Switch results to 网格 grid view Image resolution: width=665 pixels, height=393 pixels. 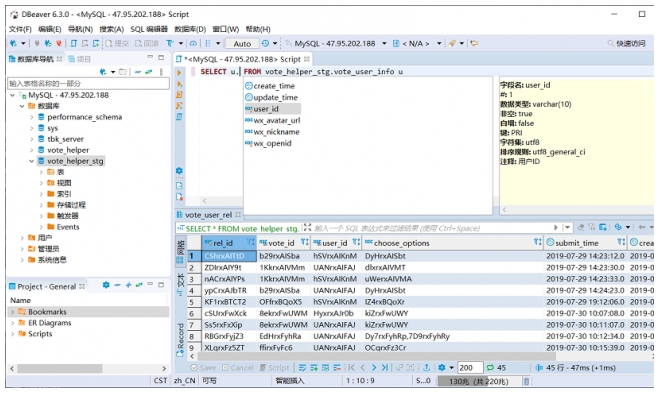180,251
